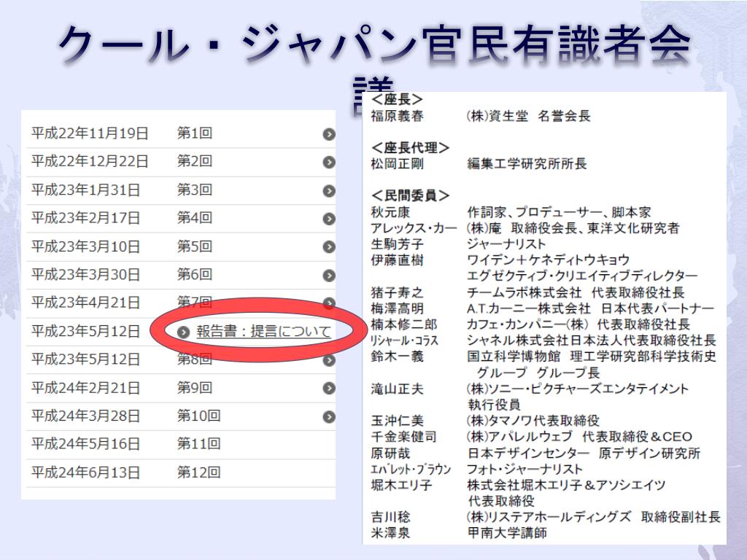The image size is (747, 560).
Task: Click the text 甲南大学講師
Action: click(507, 533)
